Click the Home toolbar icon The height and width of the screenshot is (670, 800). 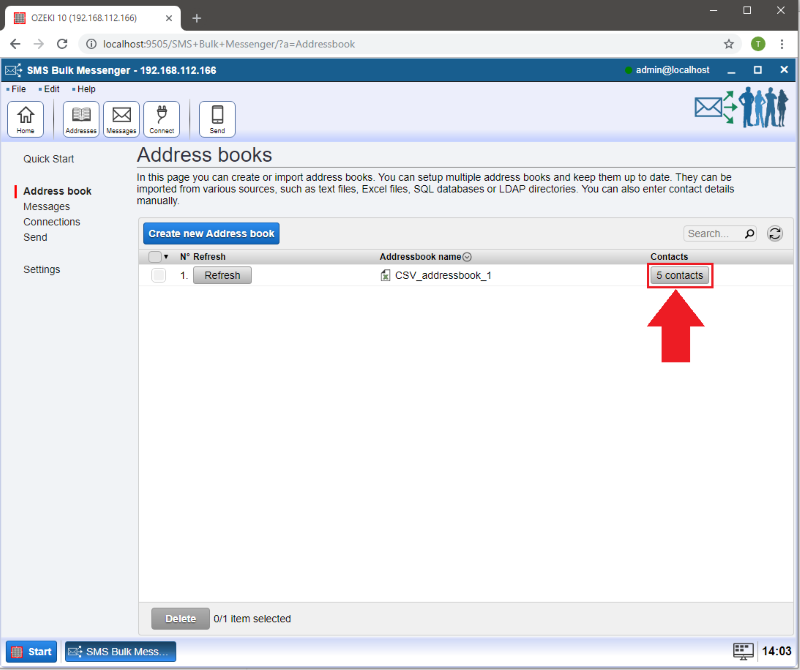point(25,119)
